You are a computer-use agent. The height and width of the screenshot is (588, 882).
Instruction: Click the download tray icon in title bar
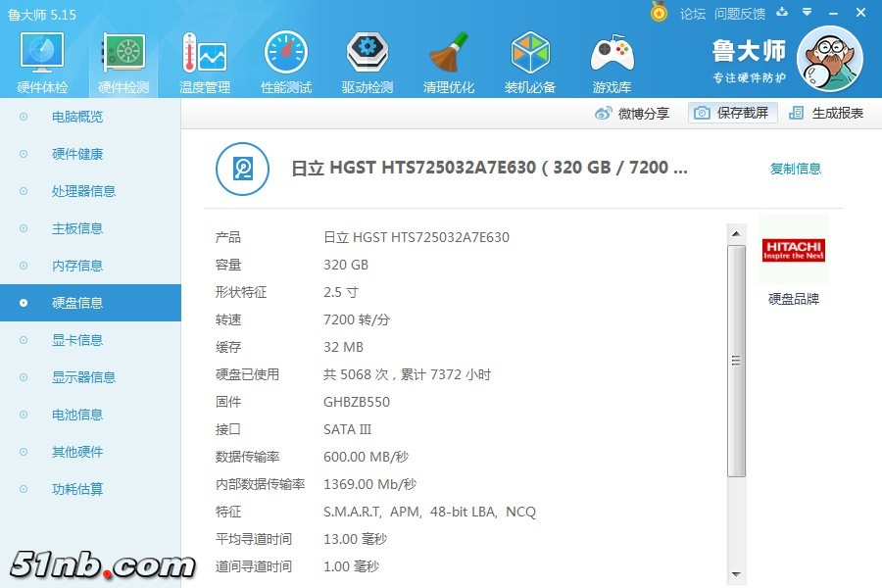point(781,13)
